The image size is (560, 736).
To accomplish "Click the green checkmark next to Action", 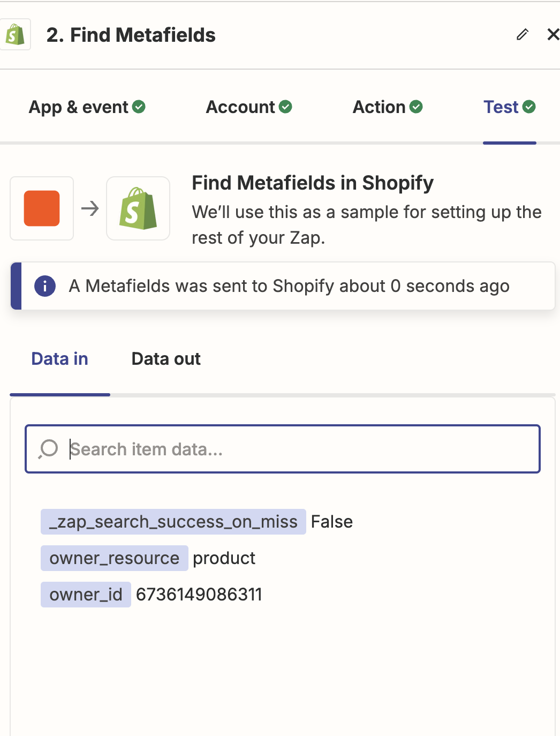I will (416, 107).
